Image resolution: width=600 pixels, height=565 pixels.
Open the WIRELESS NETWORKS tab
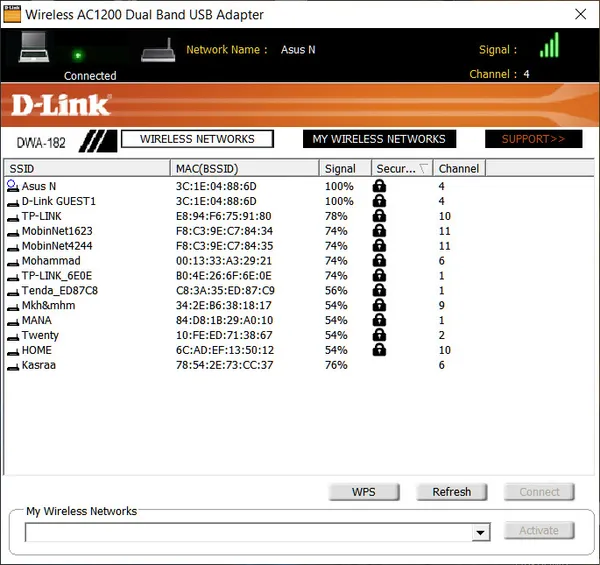(x=197, y=139)
